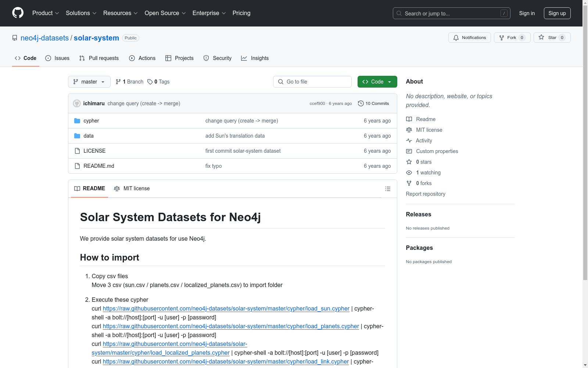The height and width of the screenshot is (368, 588).
Task: Open the Pricing menu item
Action: tap(241, 13)
